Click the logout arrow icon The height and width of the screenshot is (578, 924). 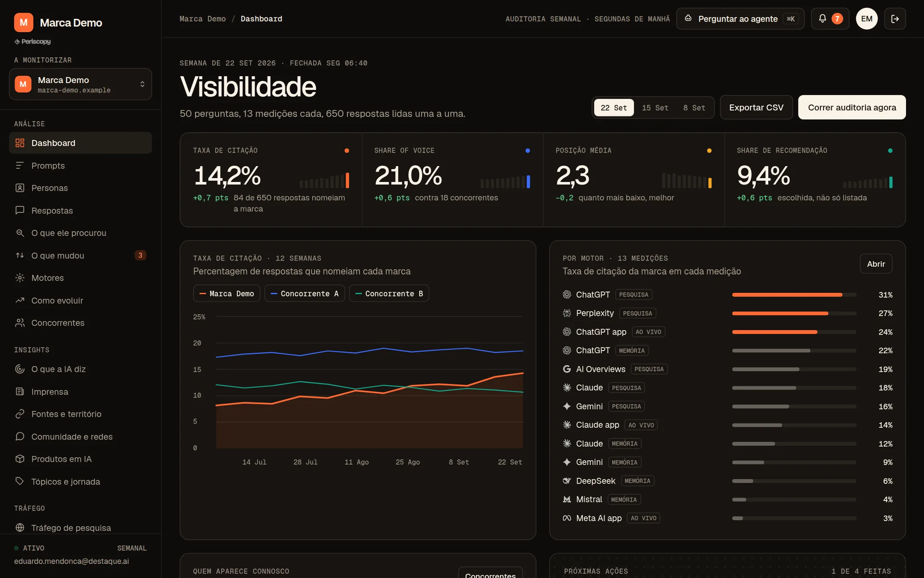pyautogui.click(x=895, y=18)
